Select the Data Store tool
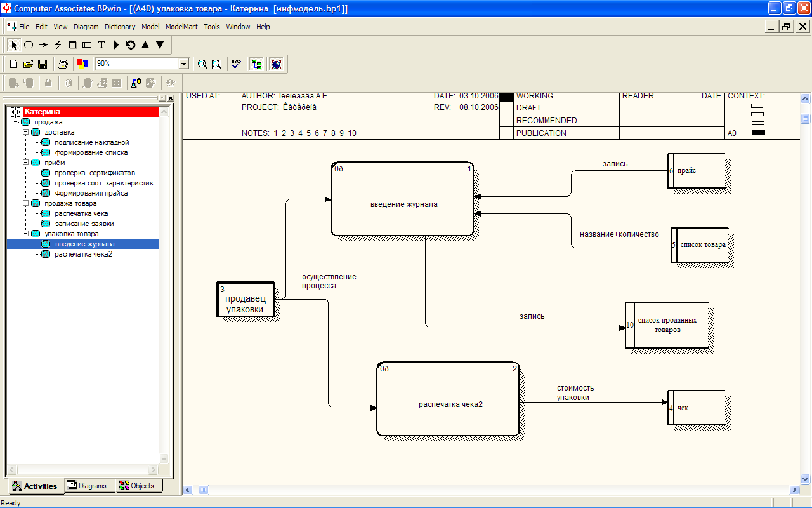The height and width of the screenshot is (508, 812). pyautogui.click(x=87, y=45)
